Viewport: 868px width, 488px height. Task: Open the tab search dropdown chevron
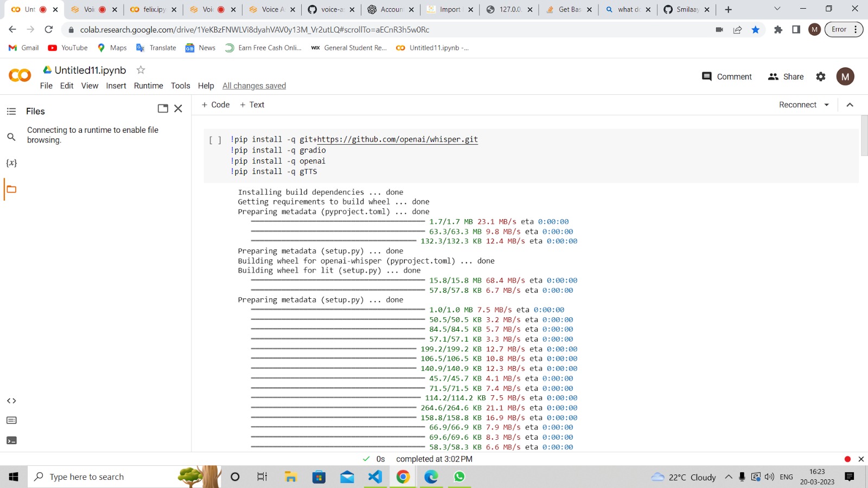coord(777,9)
